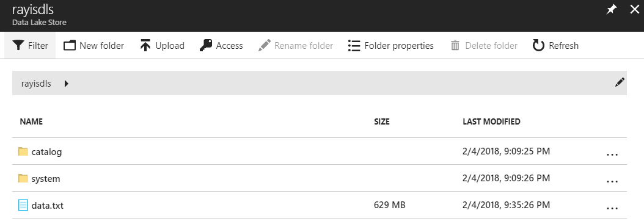Close the Data Lake Store blade
The height and width of the screenshot is (224, 644).
click(635, 10)
